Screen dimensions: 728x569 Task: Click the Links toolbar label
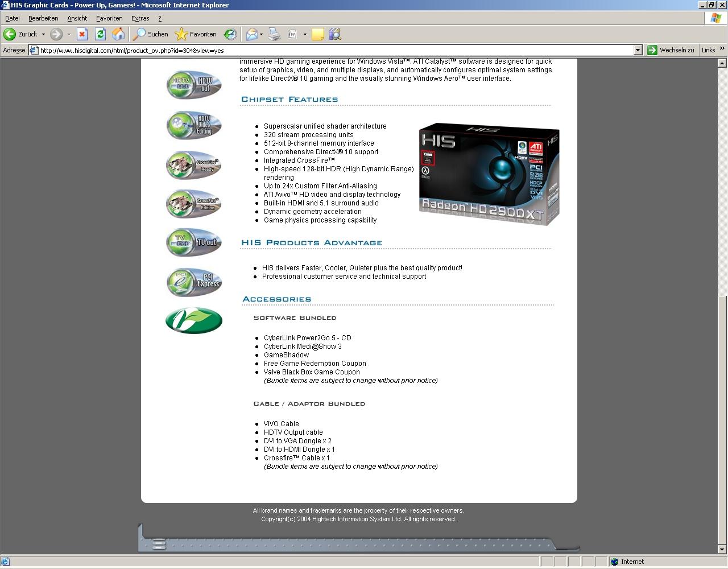[708, 50]
